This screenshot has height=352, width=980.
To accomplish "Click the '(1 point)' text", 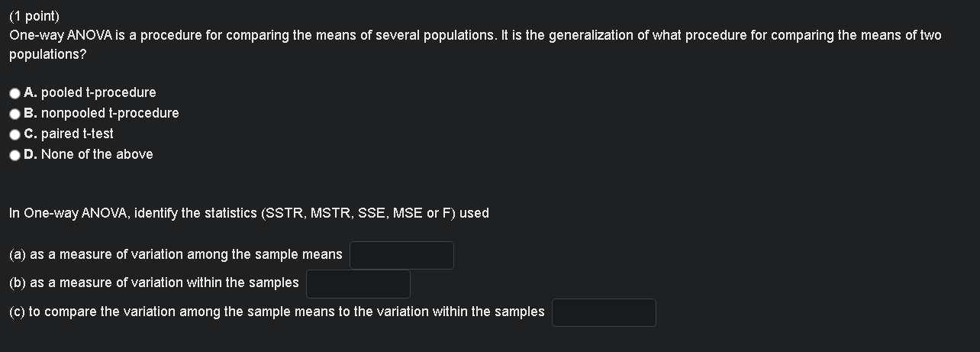I will coord(34,15).
